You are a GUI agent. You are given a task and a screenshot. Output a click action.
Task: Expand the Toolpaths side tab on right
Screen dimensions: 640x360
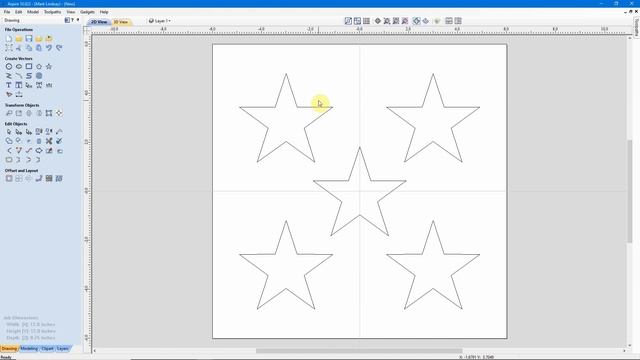(x=636, y=27)
